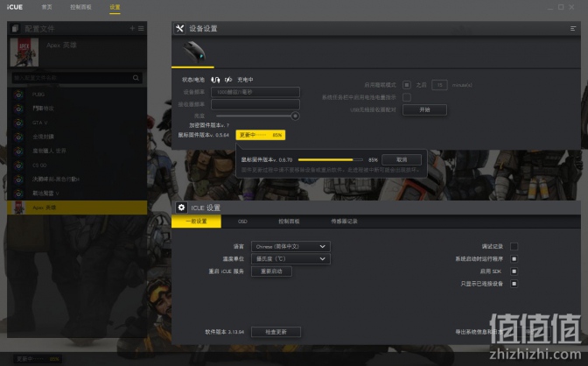Click the 检查更新 button
The image size is (588, 366).
coord(276,332)
